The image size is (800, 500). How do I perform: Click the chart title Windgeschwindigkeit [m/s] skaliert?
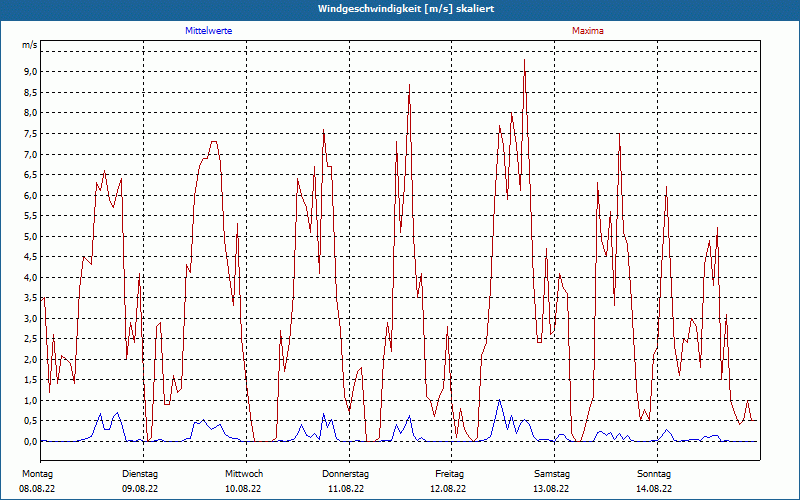tap(406, 9)
